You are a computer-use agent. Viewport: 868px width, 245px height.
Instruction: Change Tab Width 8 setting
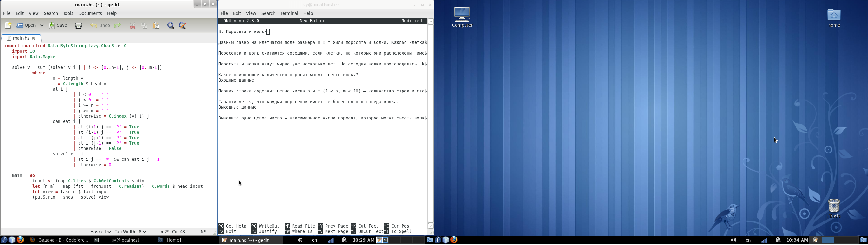point(130,232)
